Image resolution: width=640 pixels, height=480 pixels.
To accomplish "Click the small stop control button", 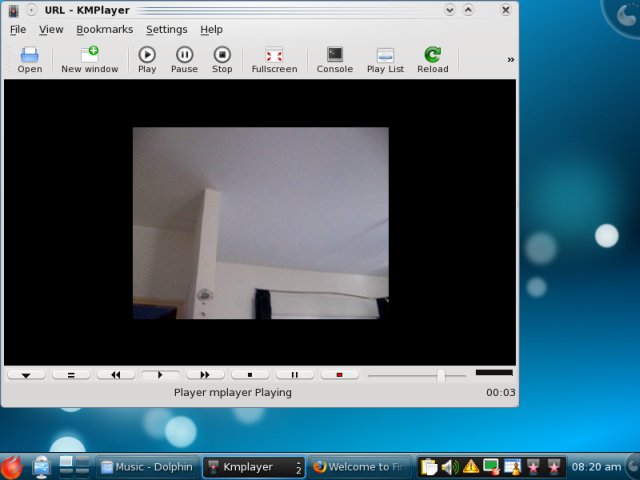I will 250,375.
